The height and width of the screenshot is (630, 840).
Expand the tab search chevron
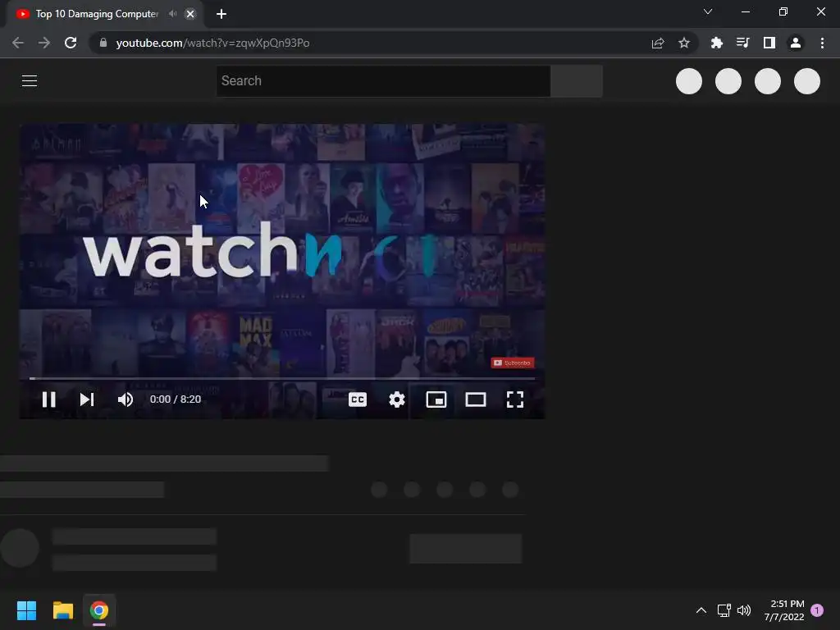[x=708, y=11]
